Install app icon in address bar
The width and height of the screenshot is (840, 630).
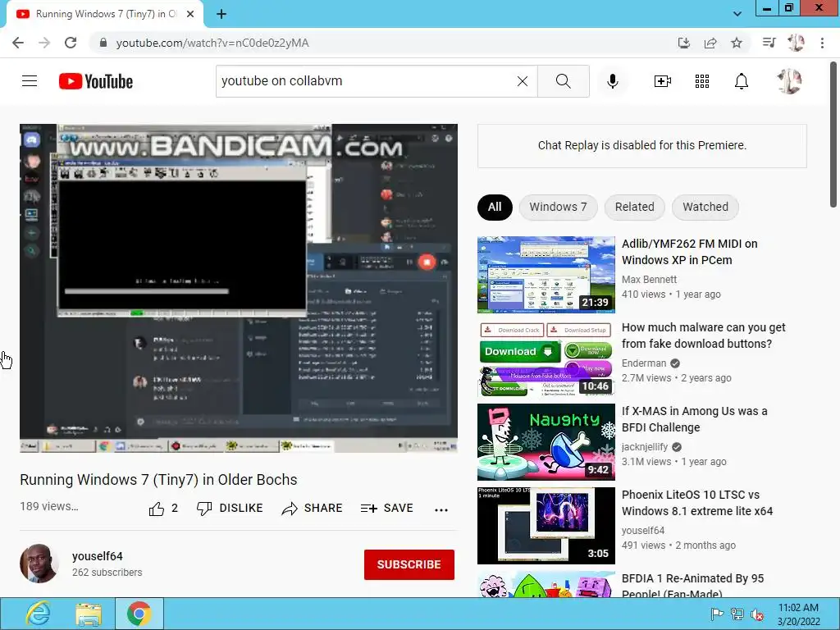(x=683, y=43)
